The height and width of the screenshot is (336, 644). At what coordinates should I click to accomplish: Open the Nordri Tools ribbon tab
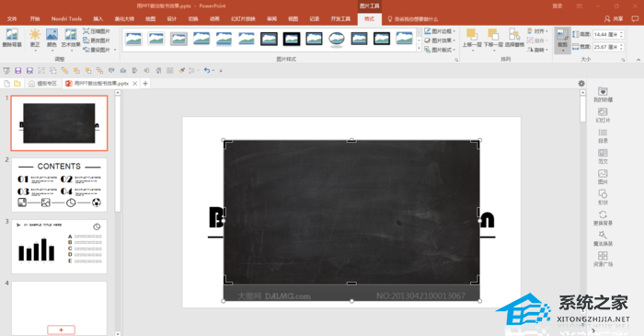(66, 19)
